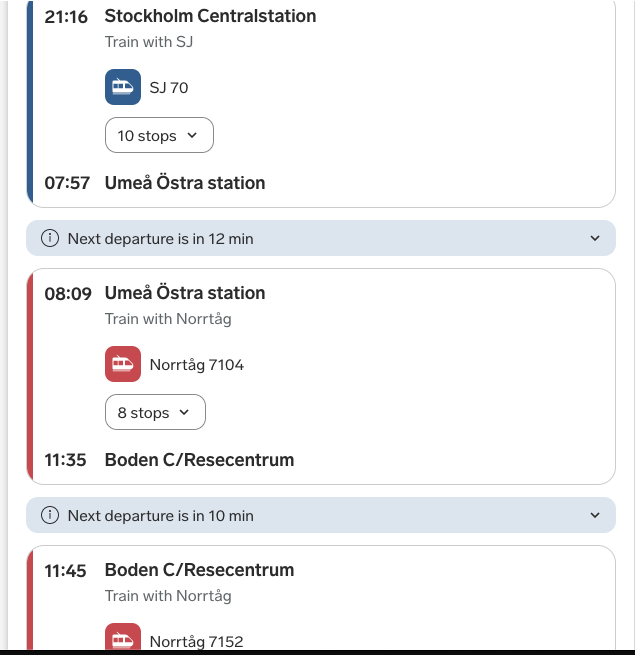Screen dimensions: 635x655
Task: Click chevron inside the 10 stops button
Action: pyautogui.click(x=192, y=135)
